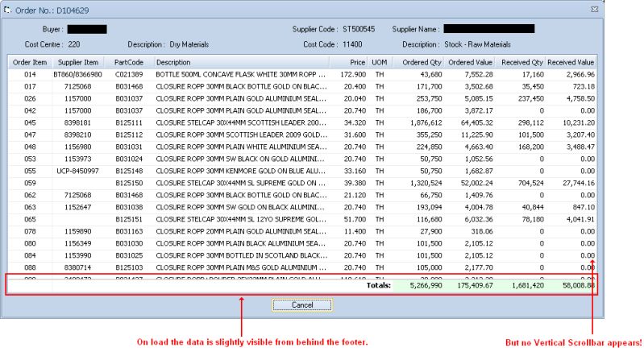Image resolution: width=644 pixels, height=352 pixels.
Task: Click the window icon beside Order No. title
Action: (8, 10)
